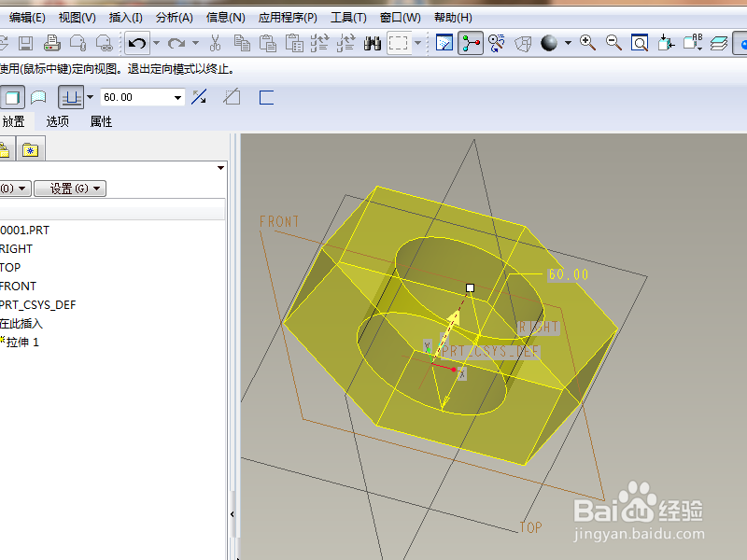747x560 pixels.
Task: Click the white depth drag handle
Action: point(470,287)
